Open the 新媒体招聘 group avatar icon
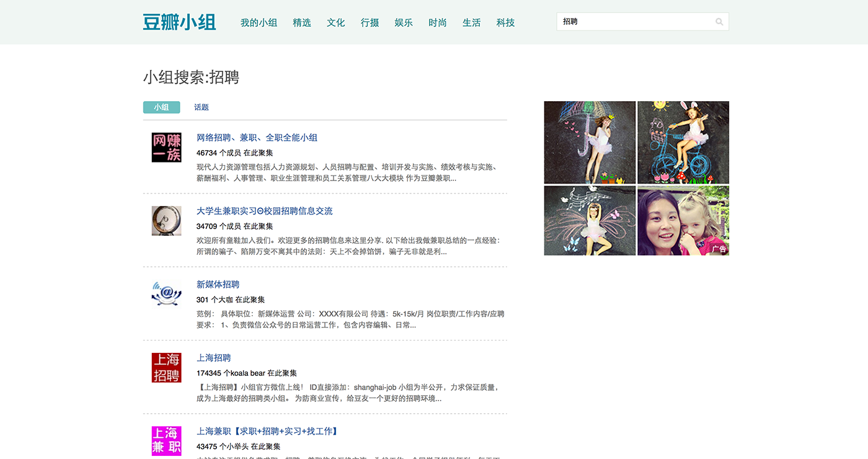 coord(167,294)
